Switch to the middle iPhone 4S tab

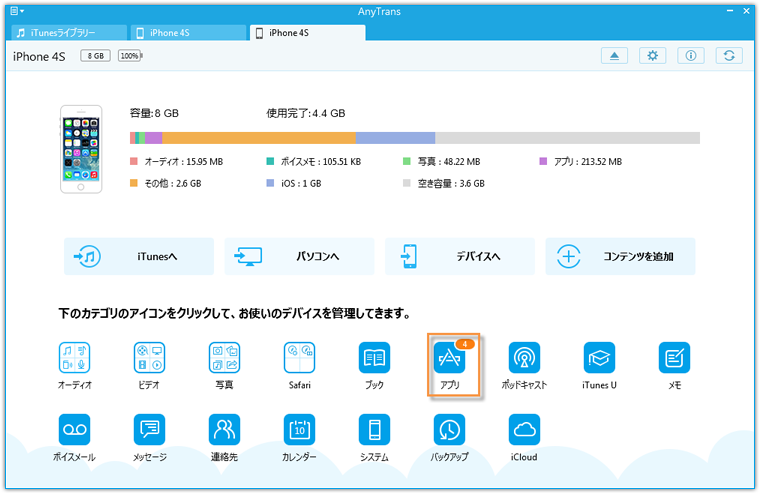click(x=189, y=32)
